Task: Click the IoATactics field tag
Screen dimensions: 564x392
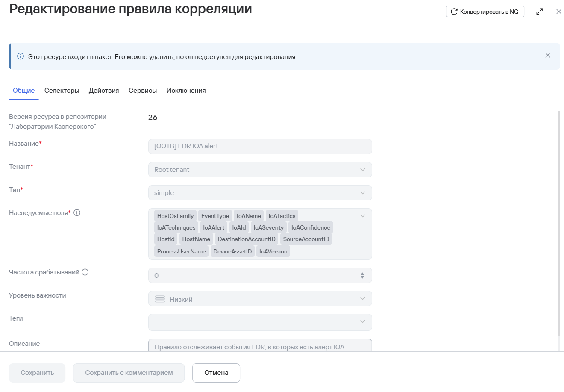Action: 282,216
